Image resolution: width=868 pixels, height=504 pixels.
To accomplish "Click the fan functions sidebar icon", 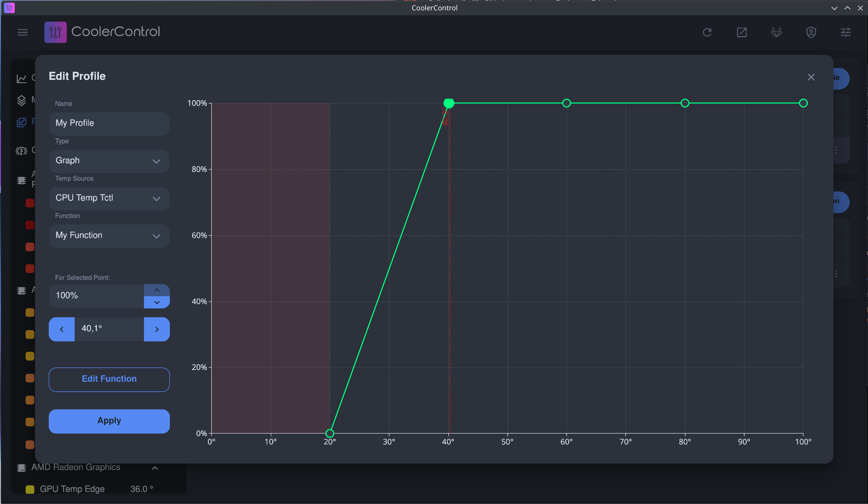I will click(22, 151).
